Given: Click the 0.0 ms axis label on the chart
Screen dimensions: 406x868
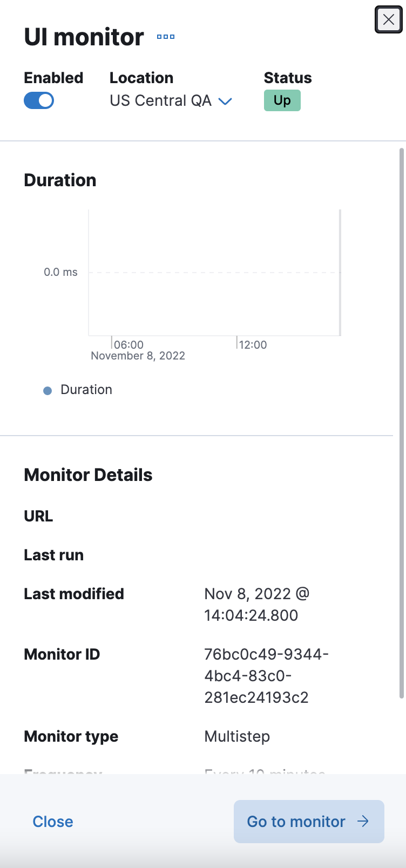Looking at the screenshot, I should coord(60,272).
